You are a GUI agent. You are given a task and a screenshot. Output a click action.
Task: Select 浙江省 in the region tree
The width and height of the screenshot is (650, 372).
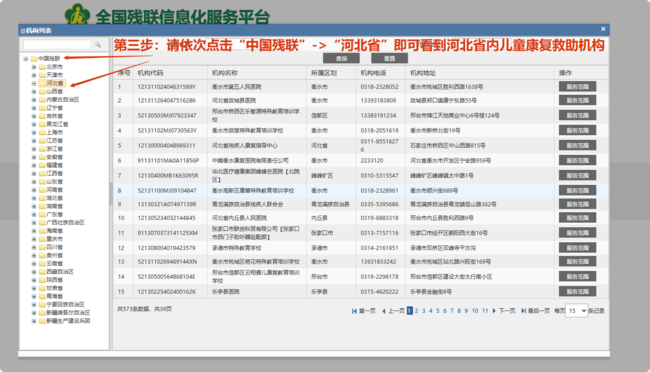tap(54, 149)
